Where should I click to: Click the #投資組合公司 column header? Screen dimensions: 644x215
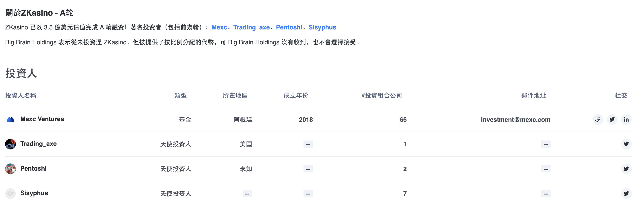point(381,95)
